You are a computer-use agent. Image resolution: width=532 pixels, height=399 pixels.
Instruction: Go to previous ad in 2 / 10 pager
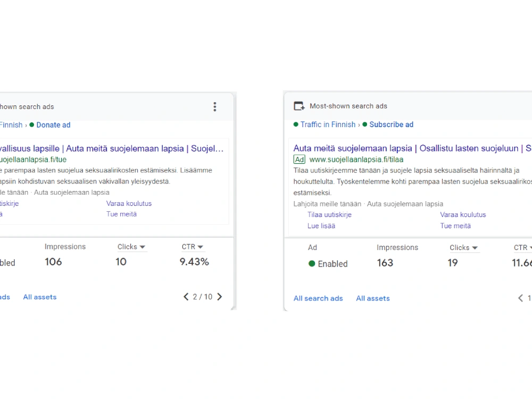[x=186, y=297]
